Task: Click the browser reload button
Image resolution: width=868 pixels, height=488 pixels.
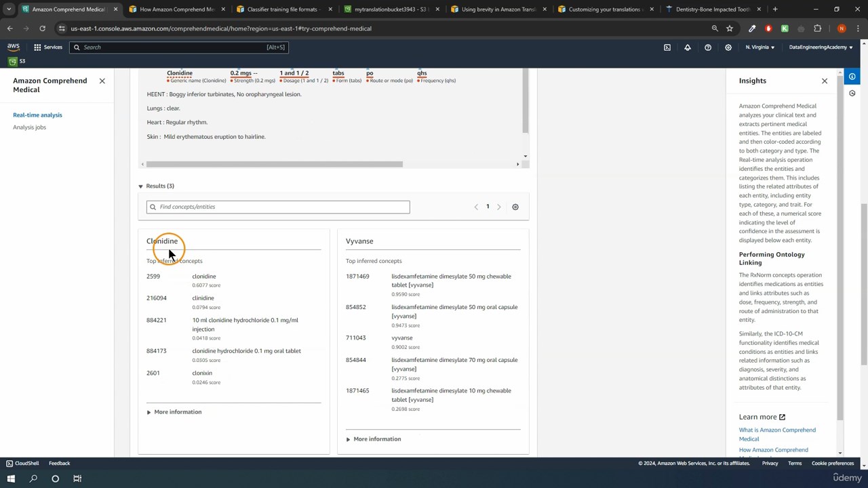Action: tap(42, 28)
